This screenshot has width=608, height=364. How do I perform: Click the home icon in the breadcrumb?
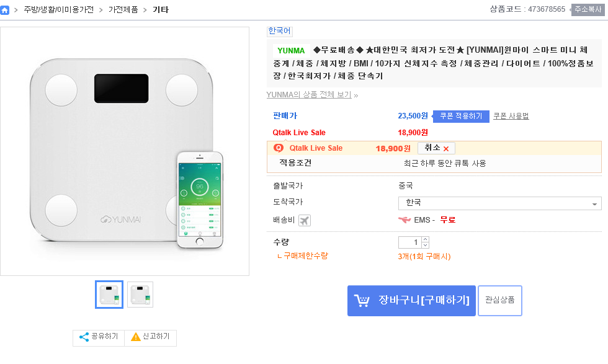click(x=5, y=10)
